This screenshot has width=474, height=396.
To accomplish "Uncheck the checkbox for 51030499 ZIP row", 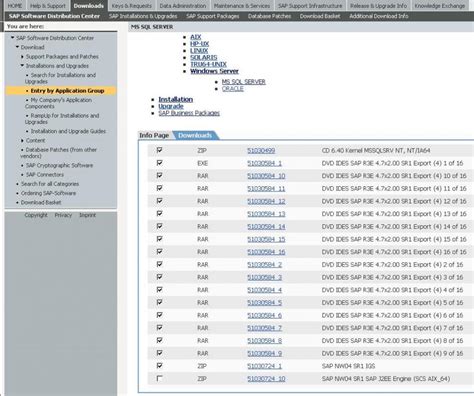I will [160, 150].
